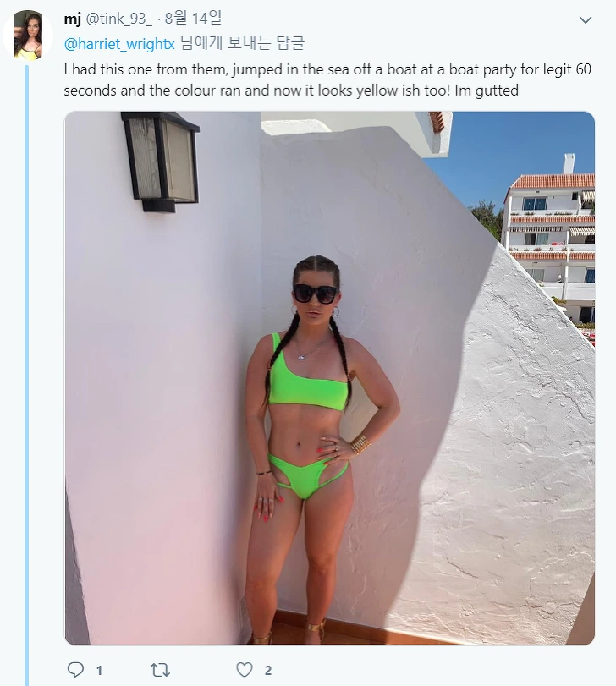Open mj's profile picture avatar

coord(28,35)
